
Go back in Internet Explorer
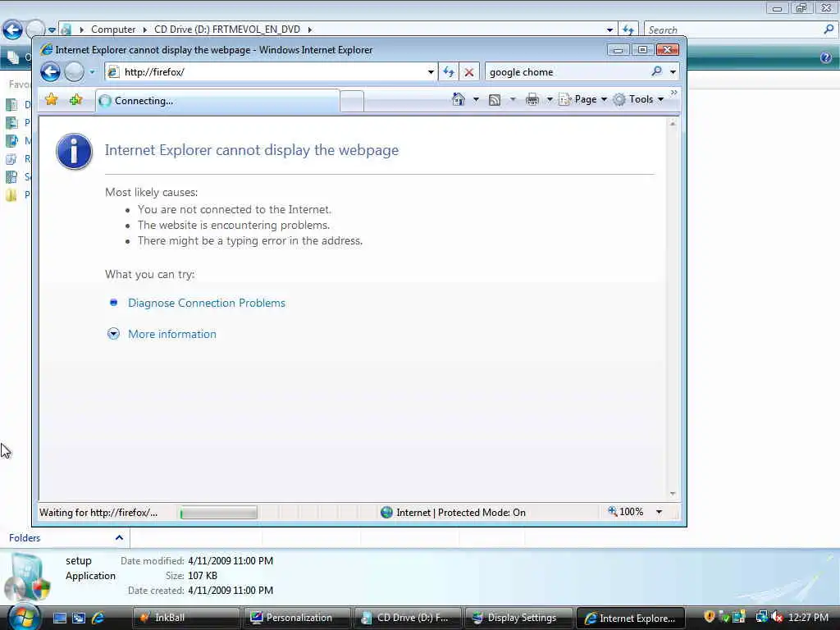click(50, 72)
